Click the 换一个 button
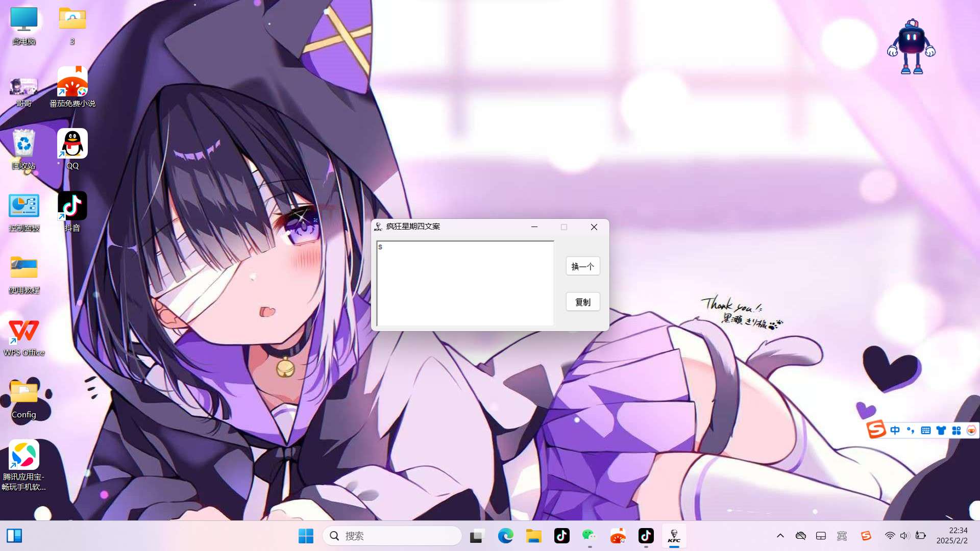Viewport: 980px width, 551px height. pyautogui.click(x=583, y=266)
